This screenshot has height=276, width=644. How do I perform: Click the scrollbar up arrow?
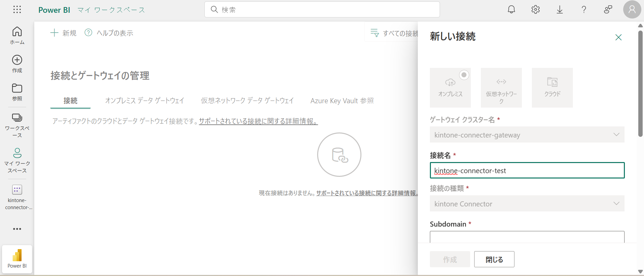[640, 26]
